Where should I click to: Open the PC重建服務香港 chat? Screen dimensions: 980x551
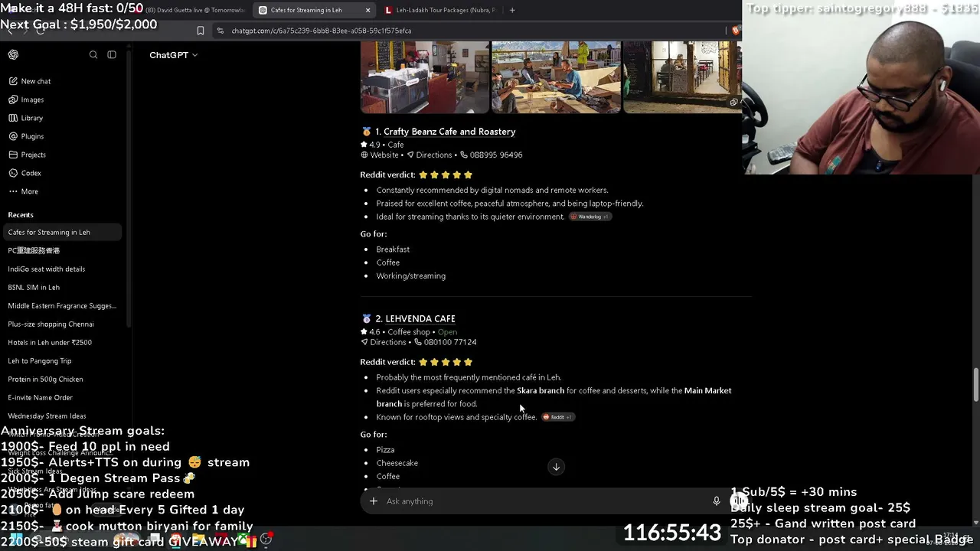click(34, 250)
